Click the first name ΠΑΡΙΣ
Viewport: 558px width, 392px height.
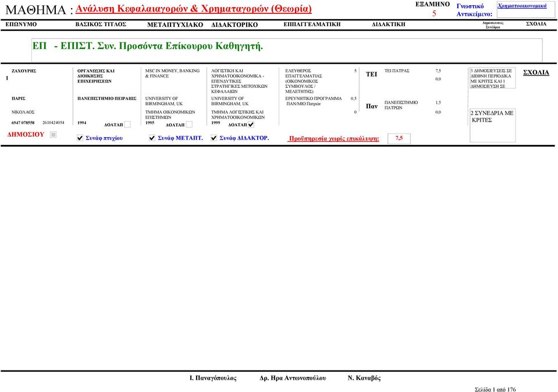[x=19, y=98]
